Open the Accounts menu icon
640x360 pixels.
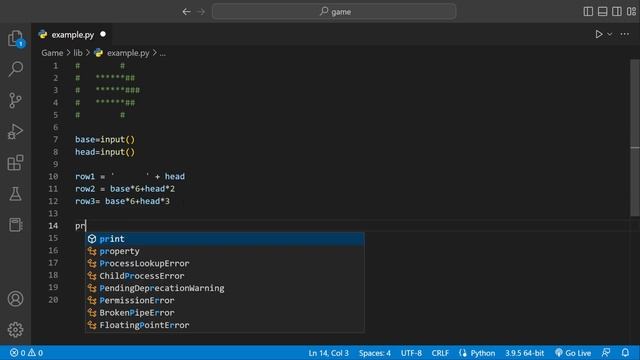point(16,299)
